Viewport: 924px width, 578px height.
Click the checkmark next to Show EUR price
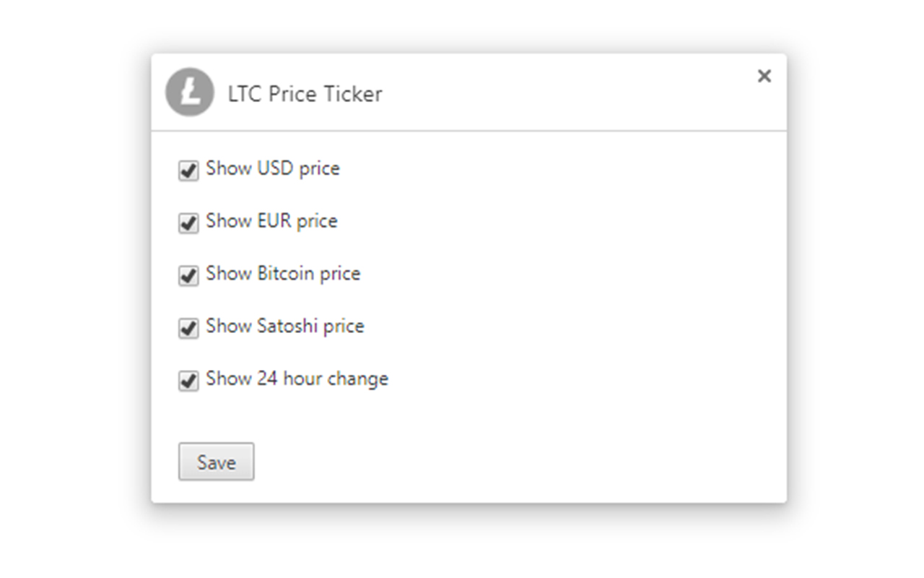pyautogui.click(x=188, y=223)
